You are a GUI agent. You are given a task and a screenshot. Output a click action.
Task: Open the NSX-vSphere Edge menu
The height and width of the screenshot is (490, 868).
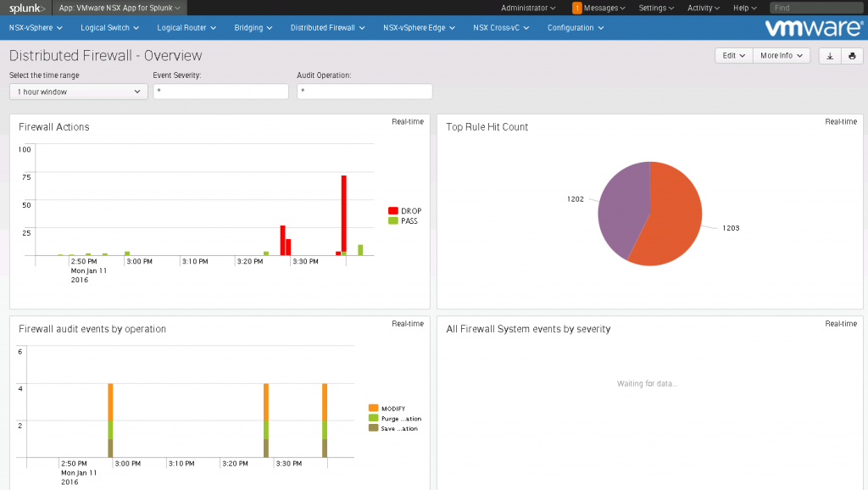coord(419,28)
